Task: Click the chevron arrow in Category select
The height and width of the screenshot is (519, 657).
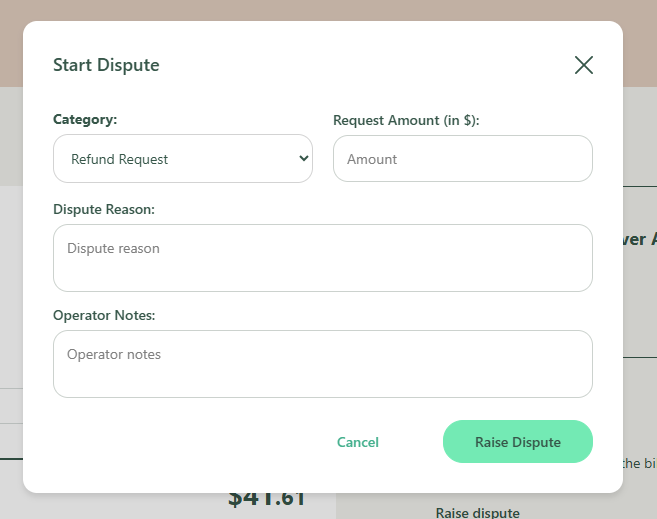Action: pos(304,159)
